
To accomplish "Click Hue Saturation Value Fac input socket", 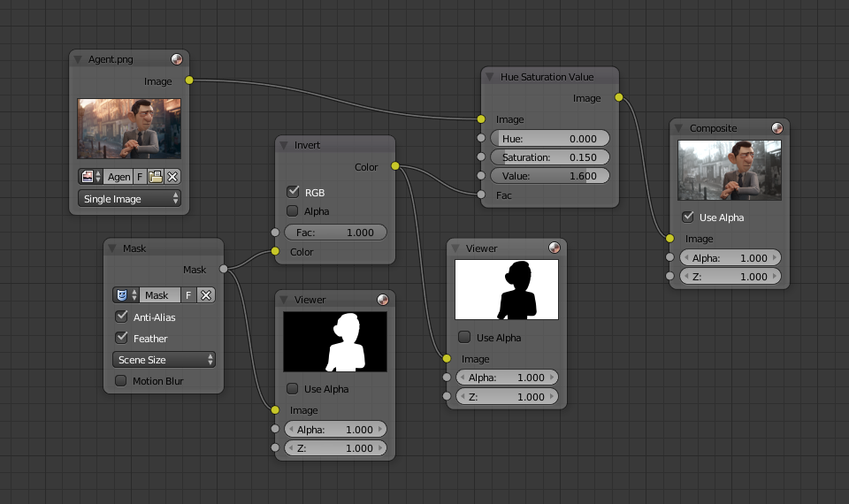I will tap(481, 195).
